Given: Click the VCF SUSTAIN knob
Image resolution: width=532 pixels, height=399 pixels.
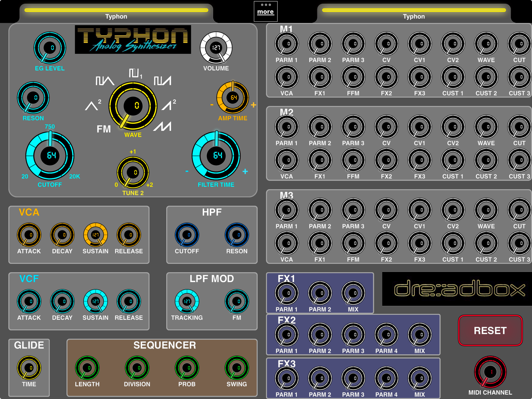Looking at the screenshot, I should pos(95,301).
